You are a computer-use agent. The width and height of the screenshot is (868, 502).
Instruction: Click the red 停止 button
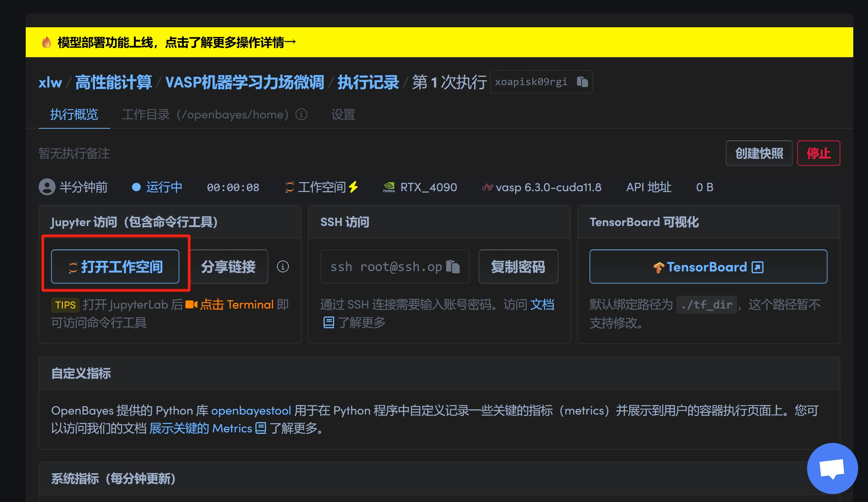[818, 153]
